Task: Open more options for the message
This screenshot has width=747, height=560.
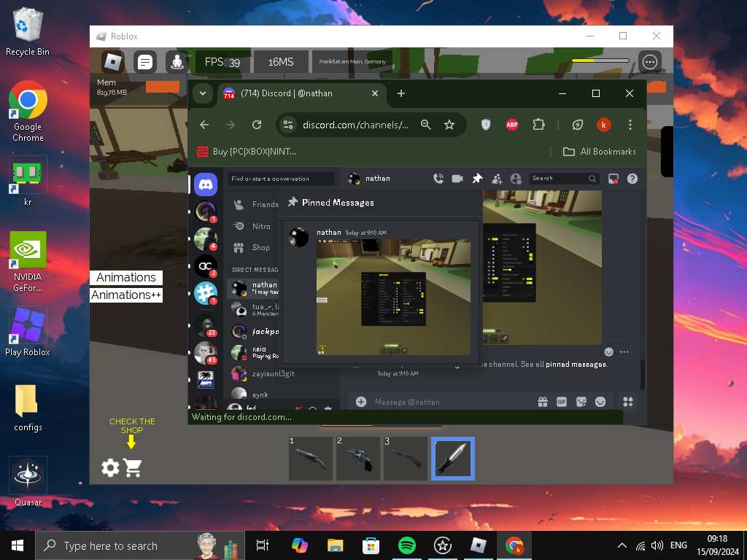Action: (624, 352)
